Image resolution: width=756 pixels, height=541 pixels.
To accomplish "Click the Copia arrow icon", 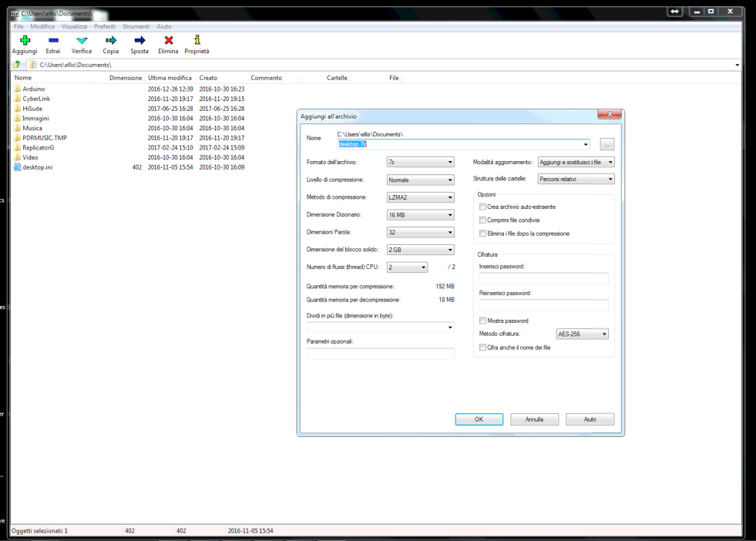I will (x=111, y=41).
